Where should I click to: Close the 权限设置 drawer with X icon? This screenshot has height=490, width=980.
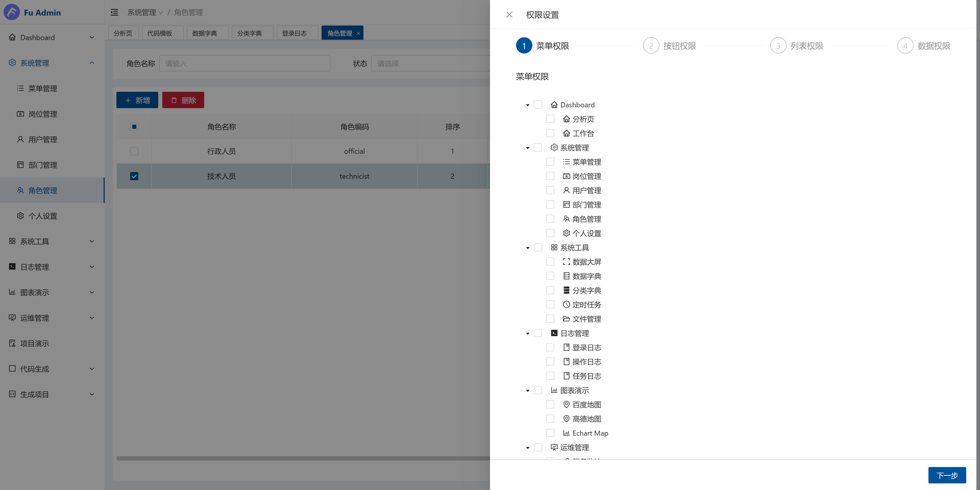(509, 15)
